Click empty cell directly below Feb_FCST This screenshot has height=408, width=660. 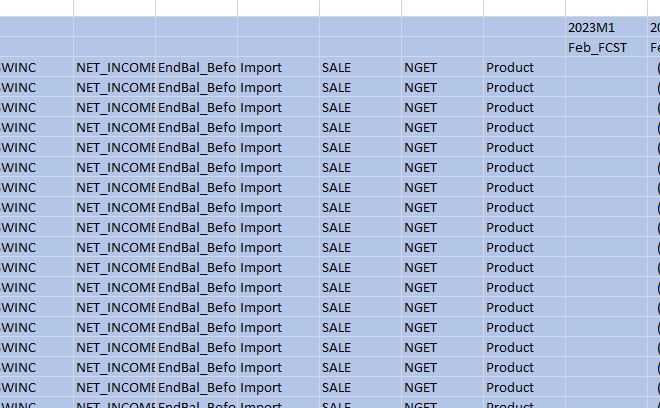click(606, 68)
